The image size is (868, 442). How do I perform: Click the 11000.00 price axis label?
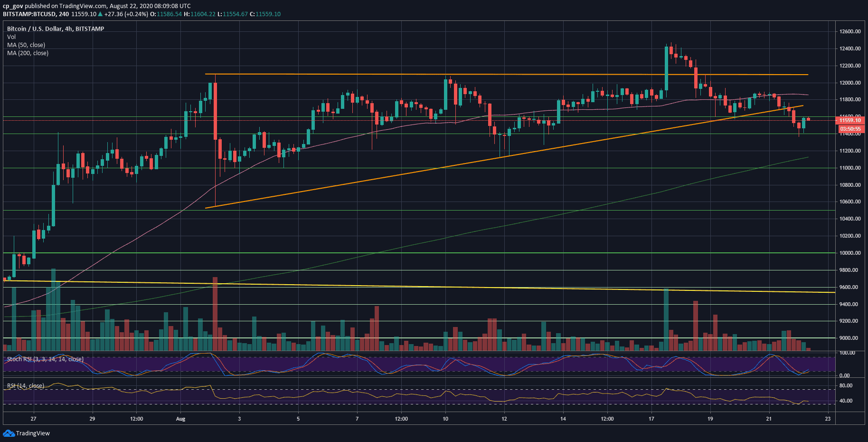850,168
